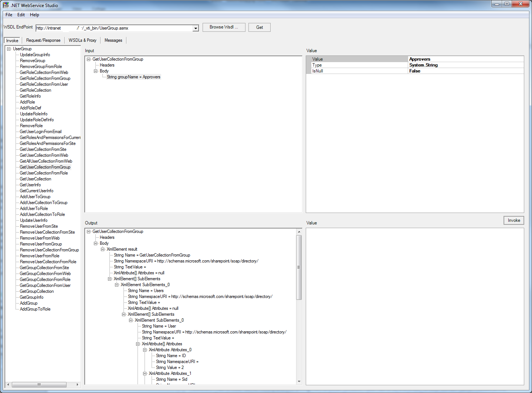The width and height of the screenshot is (532, 393).
Task: Click the method tree horizontal scrollbar thumb
Action: pos(39,384)
